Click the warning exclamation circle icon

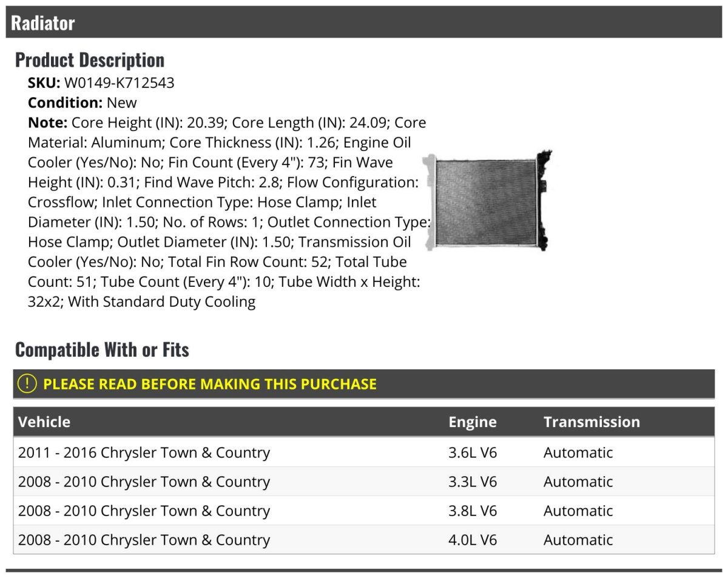(27, 384)
